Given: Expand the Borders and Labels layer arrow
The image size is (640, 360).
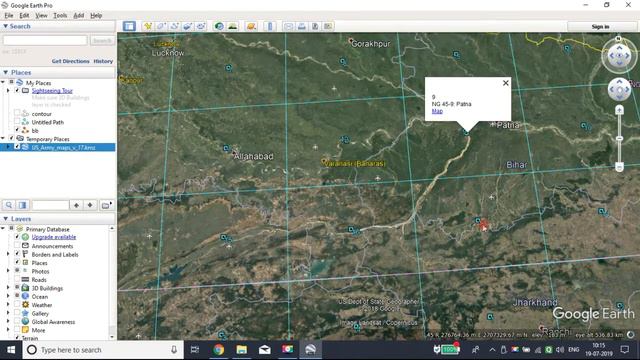Looking at the screenshot, I should tap(8, 254).
